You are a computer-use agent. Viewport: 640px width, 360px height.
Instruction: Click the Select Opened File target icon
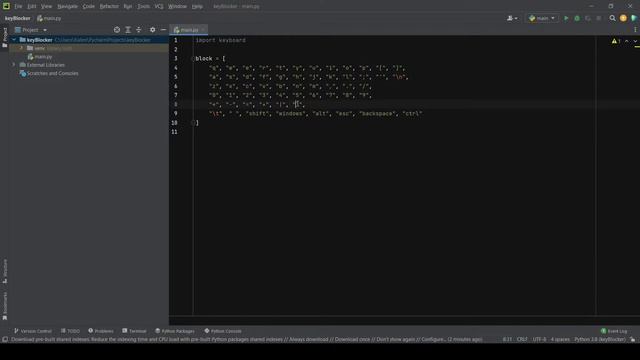tap(117, 30)
